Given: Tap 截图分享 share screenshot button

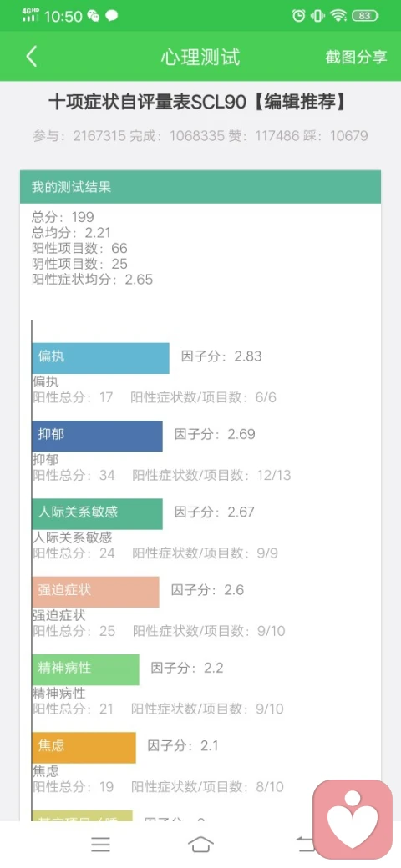Looking at the screenshot, I should (x=356, y=57).
